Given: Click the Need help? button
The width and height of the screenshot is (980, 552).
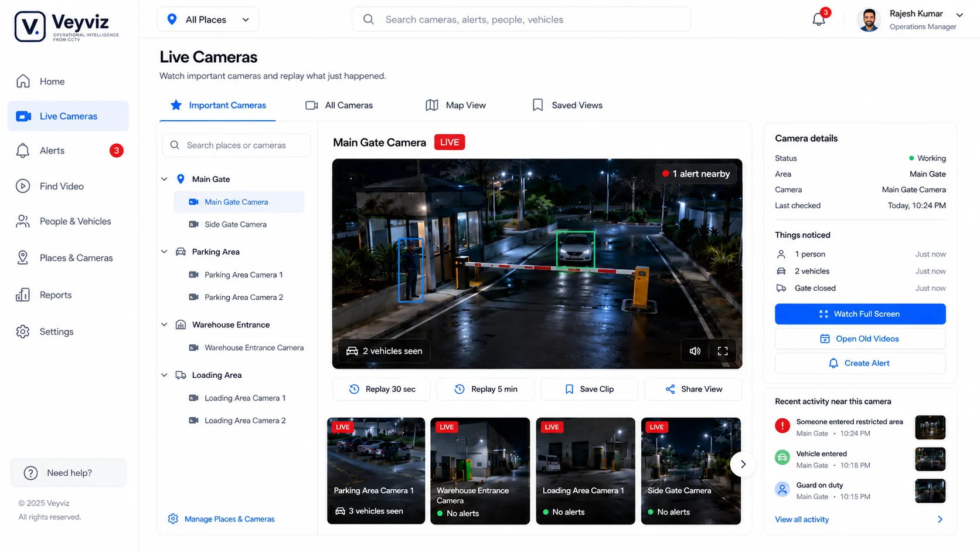Looking at the screenshot, I should click(69, 473).
